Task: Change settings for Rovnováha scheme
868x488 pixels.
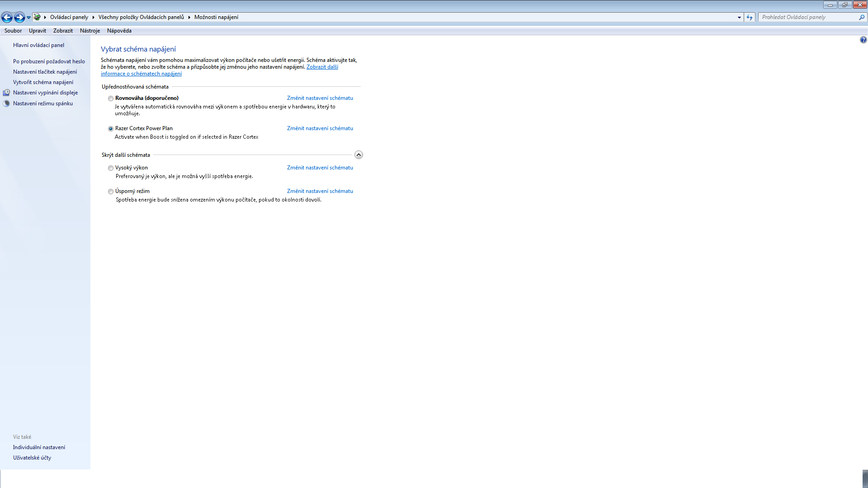Action: [320, 98]
